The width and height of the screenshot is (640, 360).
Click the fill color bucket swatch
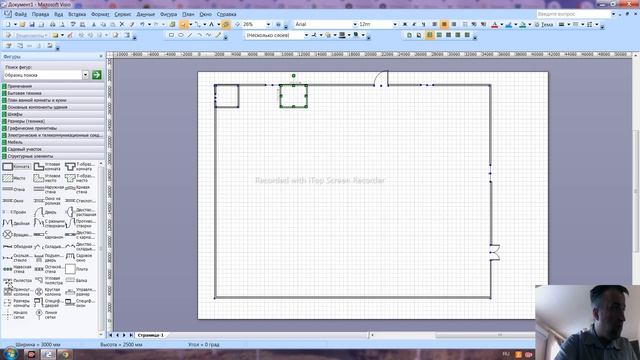pyautogui.click(x=522, y=24)
